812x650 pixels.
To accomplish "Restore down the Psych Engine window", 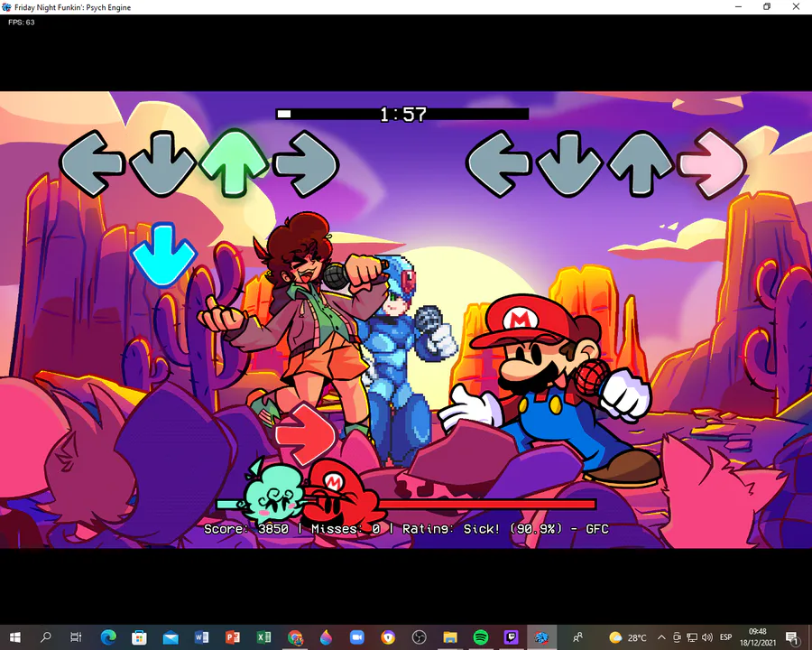I will click(767, 6).
